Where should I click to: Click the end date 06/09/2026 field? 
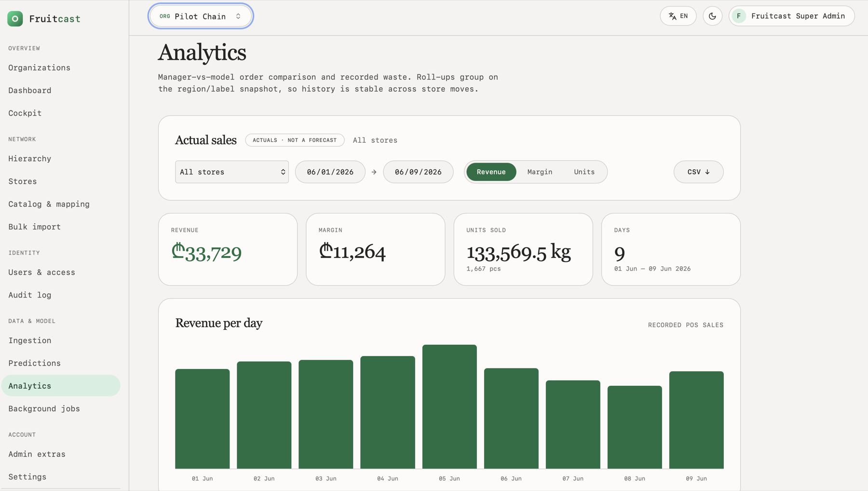(x=418, y=172)
